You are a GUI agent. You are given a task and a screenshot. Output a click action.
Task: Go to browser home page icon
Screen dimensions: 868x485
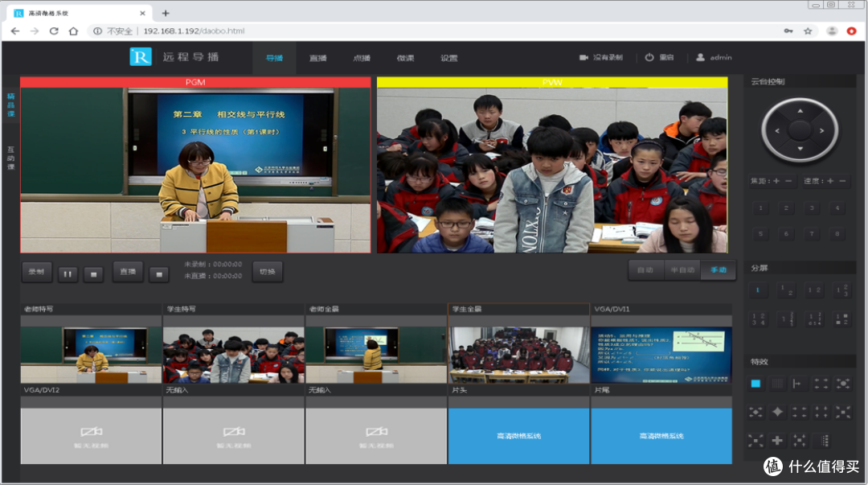pos(73,31)
